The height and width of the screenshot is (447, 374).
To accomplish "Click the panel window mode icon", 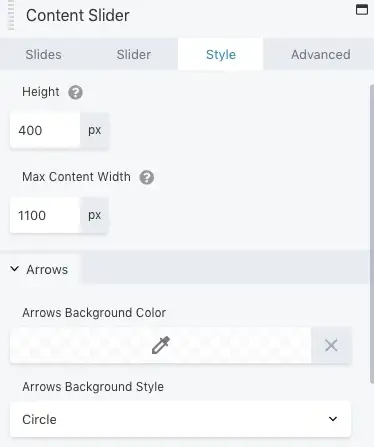I will click(x=362, y=10).
